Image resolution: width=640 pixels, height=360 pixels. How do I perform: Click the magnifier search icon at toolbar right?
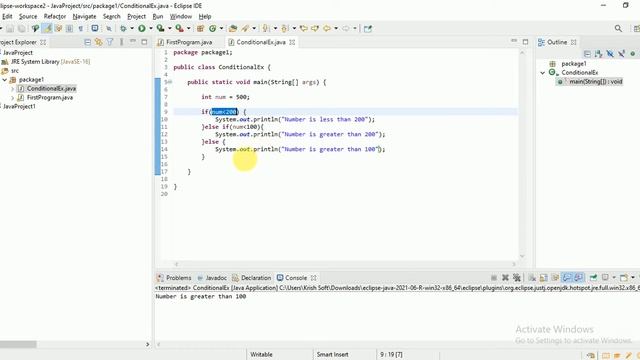tap(618, 28)
